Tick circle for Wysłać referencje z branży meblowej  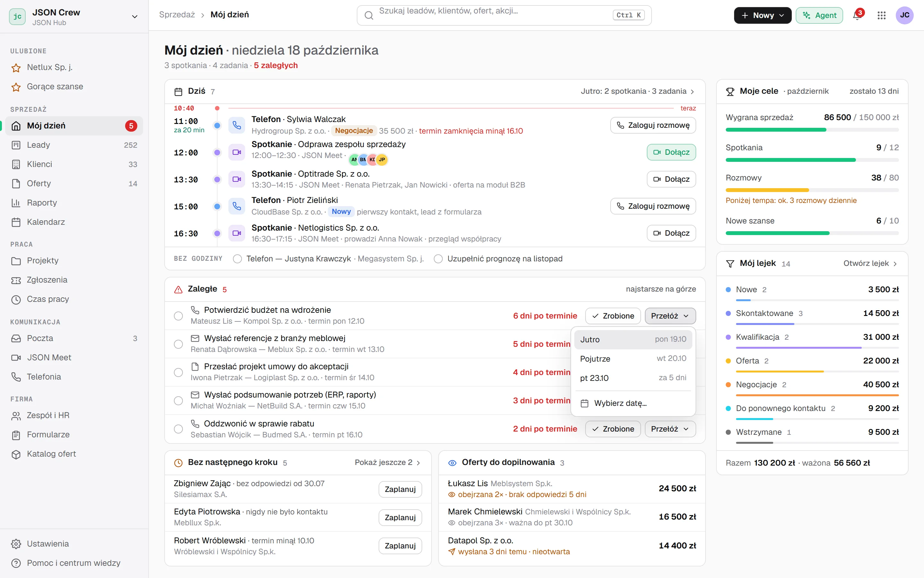tap(178, 344)
